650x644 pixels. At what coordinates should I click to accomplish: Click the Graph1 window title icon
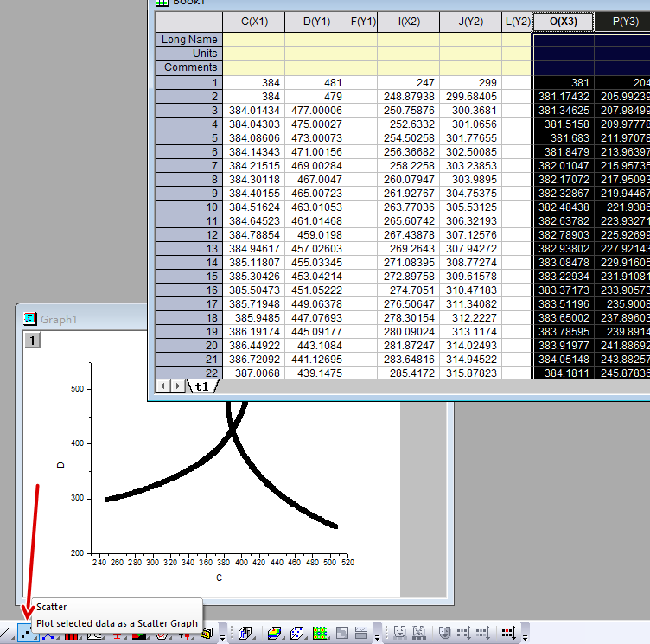click(x=29, y=319)
